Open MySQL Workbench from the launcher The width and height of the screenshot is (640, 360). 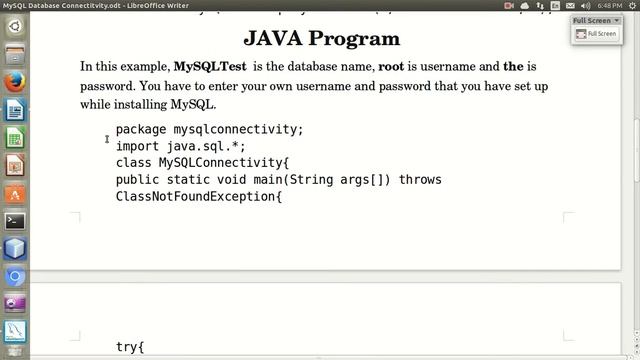(15, 331)
